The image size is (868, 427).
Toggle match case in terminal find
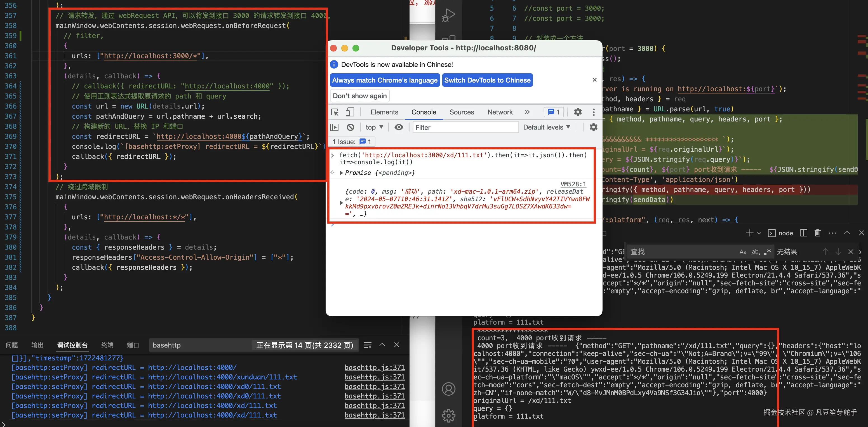[x=743, y=252]
